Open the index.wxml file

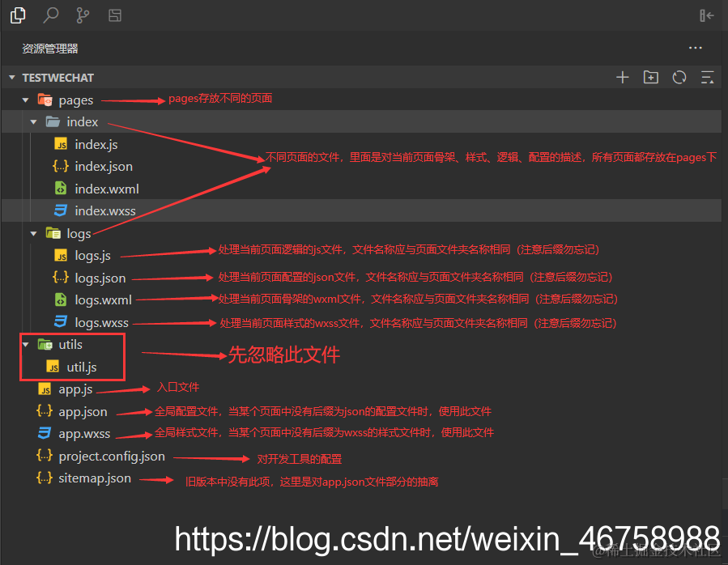pos(101,189)
